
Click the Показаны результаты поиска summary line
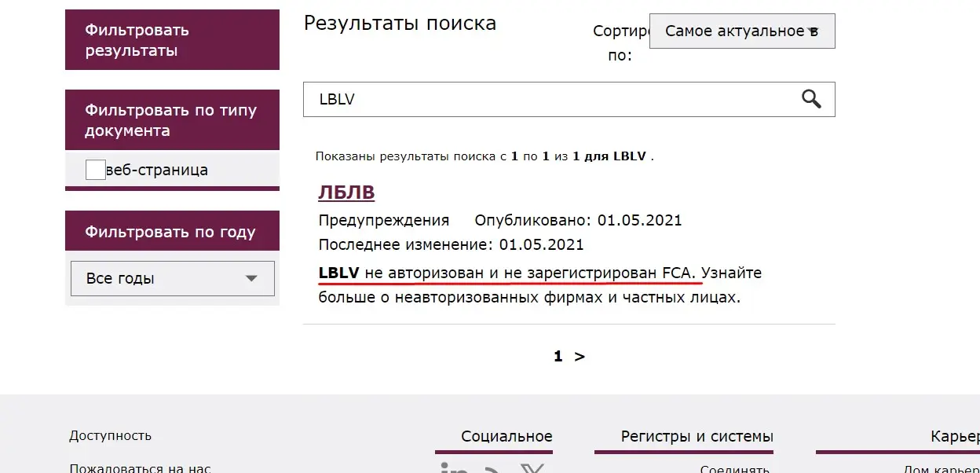coord(485,156)
